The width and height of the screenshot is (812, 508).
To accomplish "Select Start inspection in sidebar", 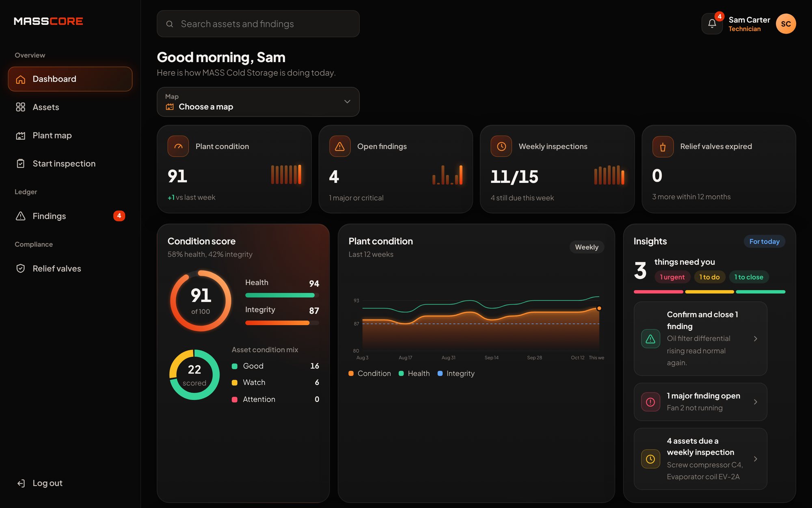I will click(70, 163).
